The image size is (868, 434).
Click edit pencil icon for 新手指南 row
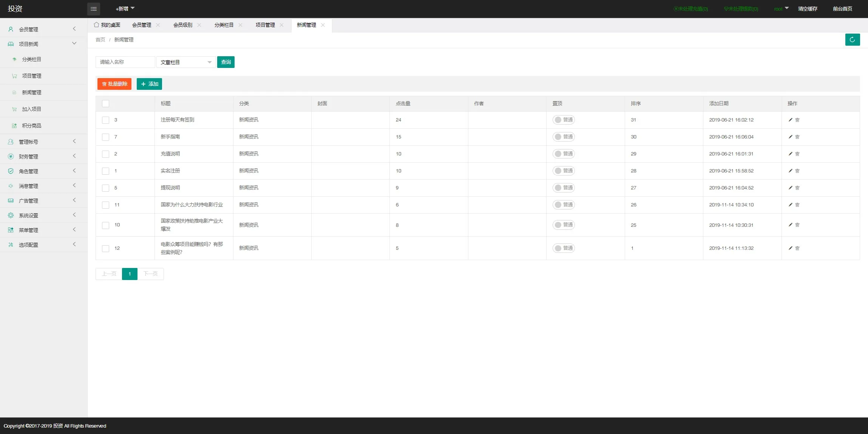coord(790,137)
